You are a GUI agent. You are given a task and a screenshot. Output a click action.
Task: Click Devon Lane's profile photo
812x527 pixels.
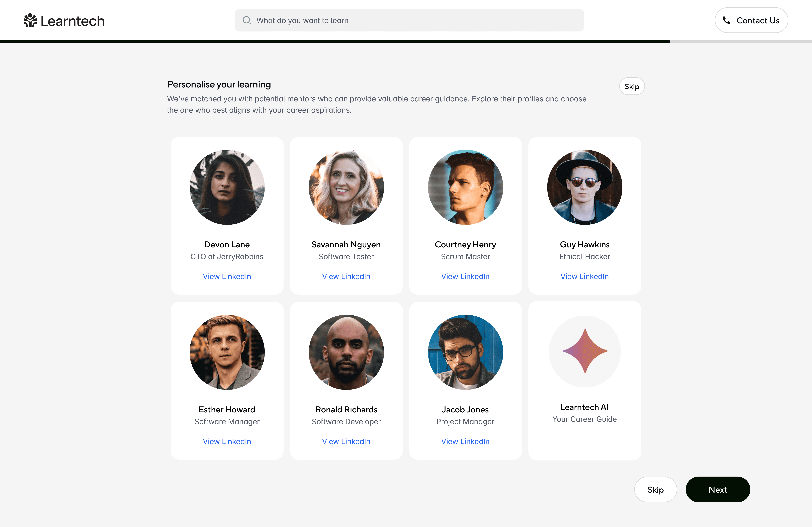pyautogui.click(x=227, y=187)
